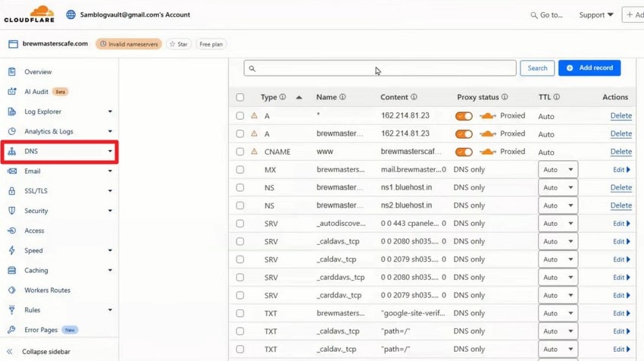Click the globe icon beside account name

tap(70, 15)
